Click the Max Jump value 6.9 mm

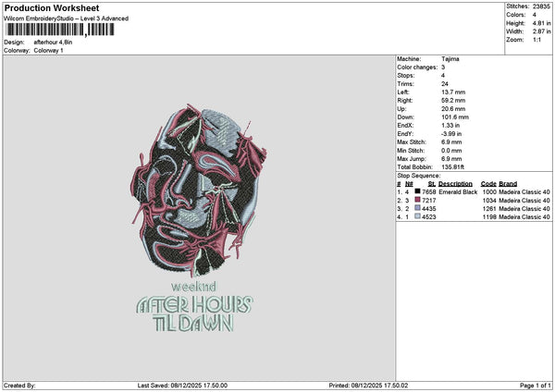point(451,159)
